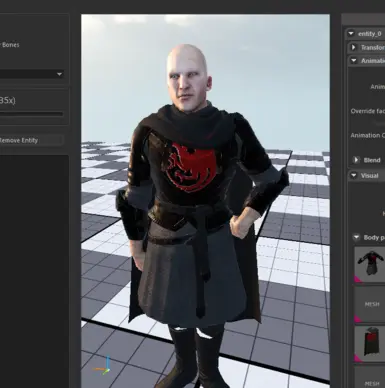This screenshot has width=385, height=388.
Task: Open the dropdown below the Bones option
Action: (x=32, y=74)
